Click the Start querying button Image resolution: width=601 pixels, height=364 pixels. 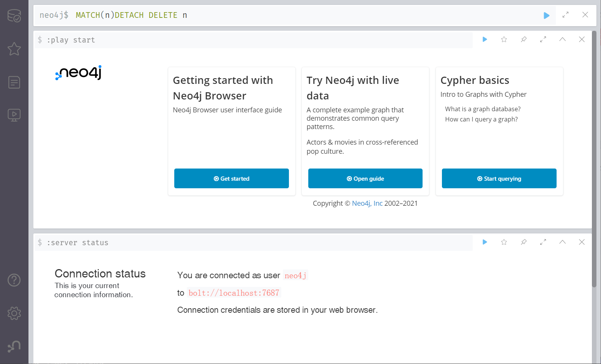tap(499, 178)
